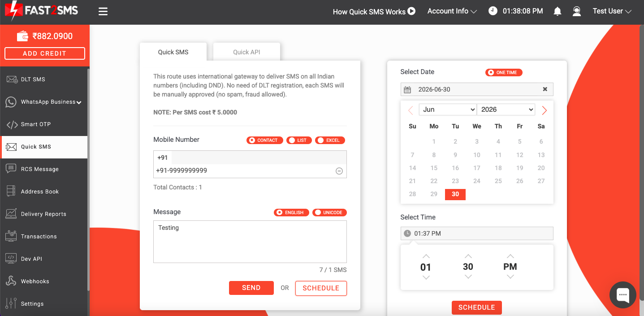The image size is (644, 316).
Task: Click the Fast2SMS logo
Action: click(x=41, y=11)
